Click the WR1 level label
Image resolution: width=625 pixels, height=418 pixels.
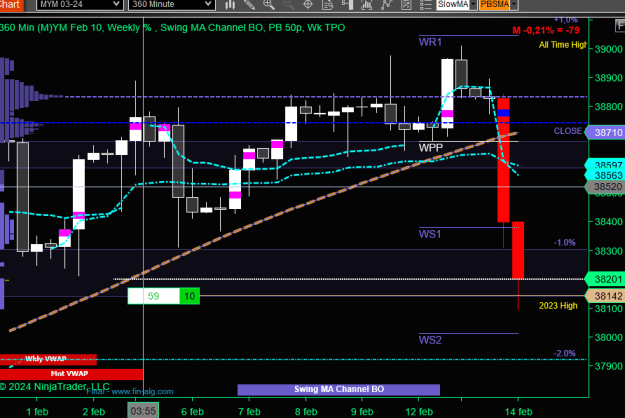430,42
